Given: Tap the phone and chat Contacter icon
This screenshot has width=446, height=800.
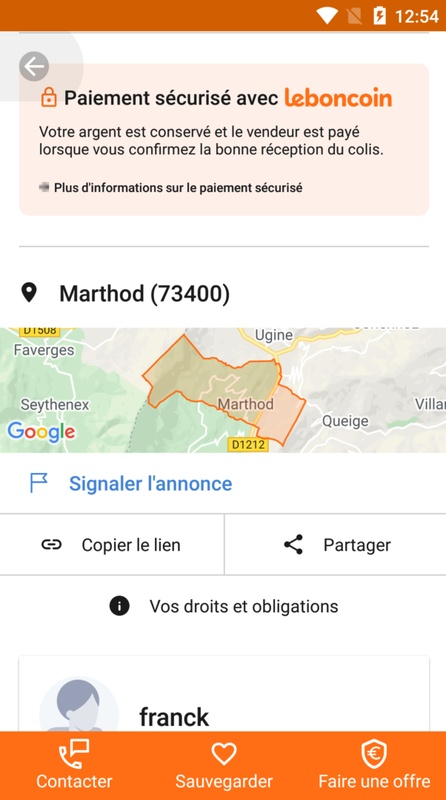Looking at the screenshot, I should [74, 754].
